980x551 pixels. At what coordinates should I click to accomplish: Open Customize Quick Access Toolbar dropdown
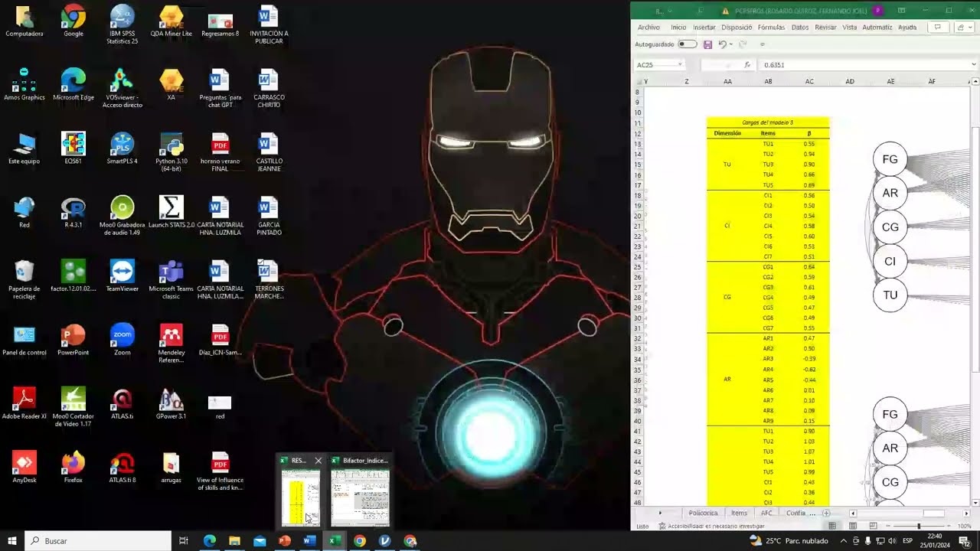(762, 44)
